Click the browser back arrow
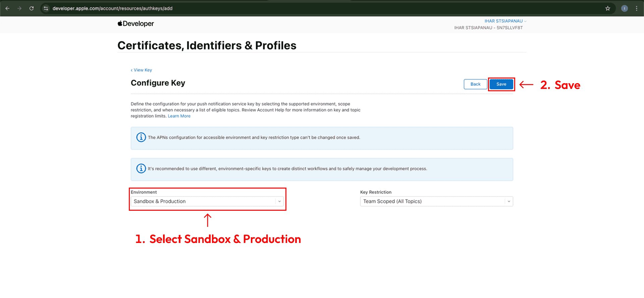644x298 pixels. [7, 8]
